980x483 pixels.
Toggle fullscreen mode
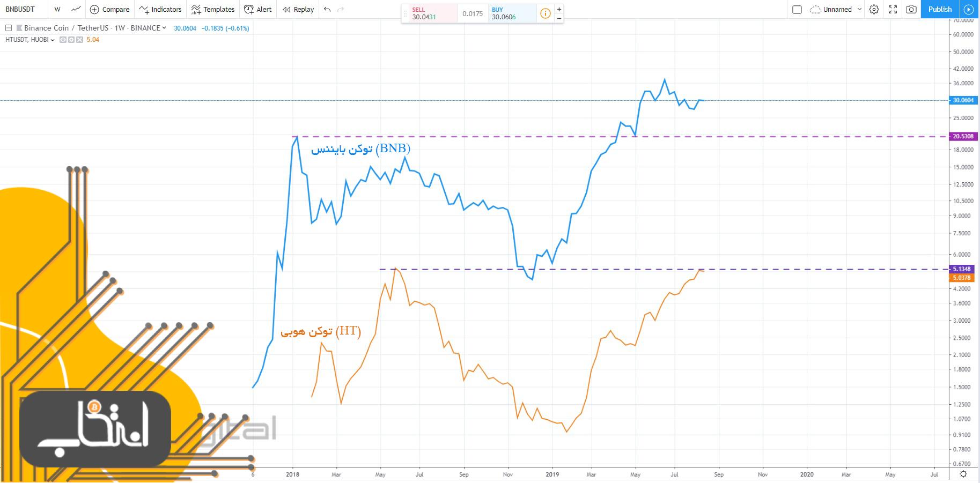pos(893,9)
